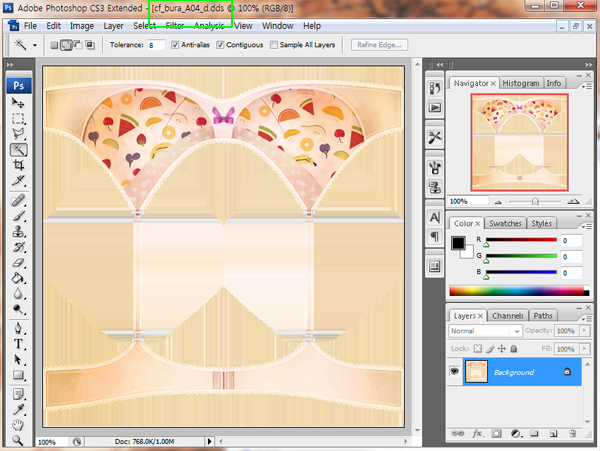Select the Hand tool
Image resolution: width=600 pixels, height=451 pixels.
[x=18, y=425]
